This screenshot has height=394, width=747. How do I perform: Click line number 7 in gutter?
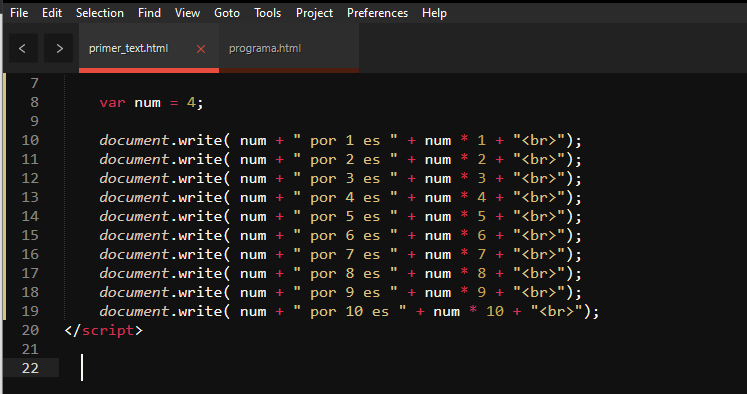[34, 83]
